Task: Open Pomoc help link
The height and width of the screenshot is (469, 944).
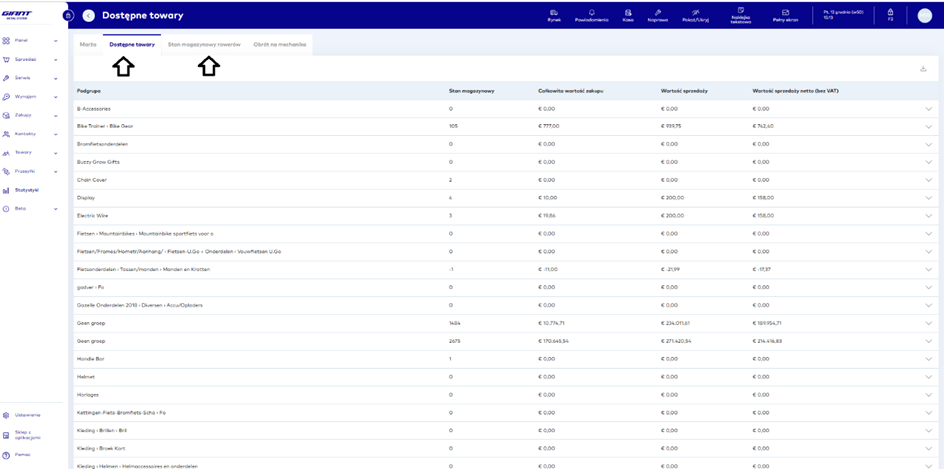Action: tap(22, 454)
